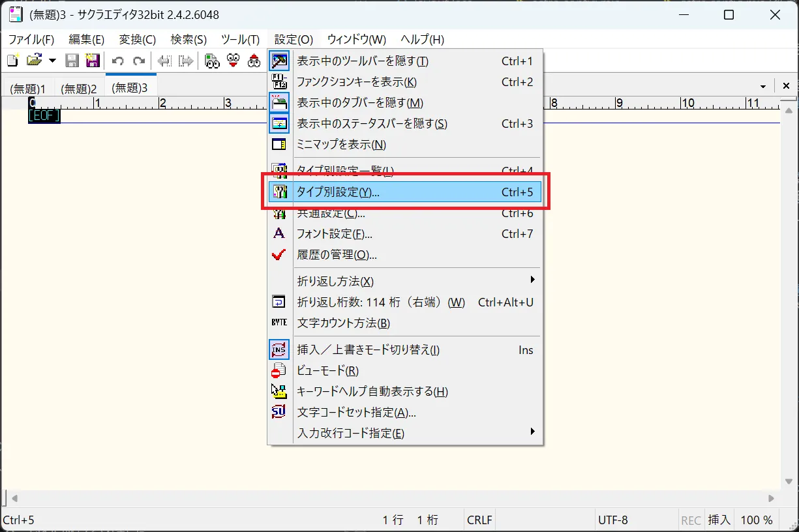
Task: Click UTF-8 encoding in status bar
Action: coord(612,520)
